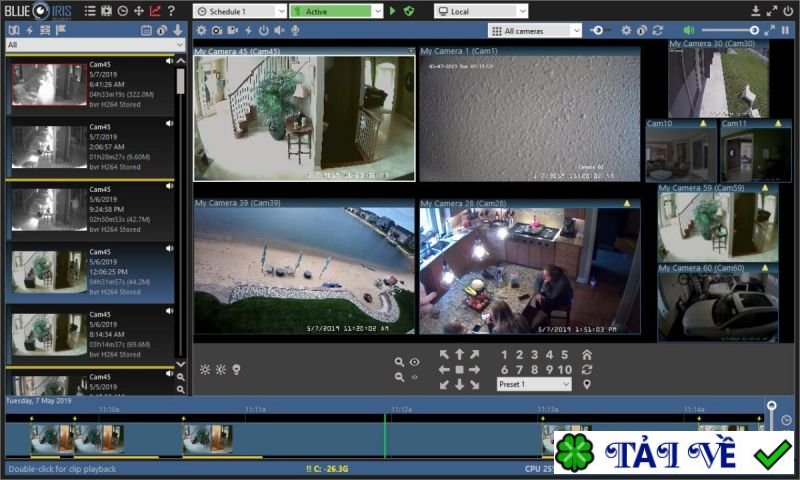Select Cam45 clip from 5/7/2019 6:41:26 AM
800x480 pixels.
pos(90,84)
